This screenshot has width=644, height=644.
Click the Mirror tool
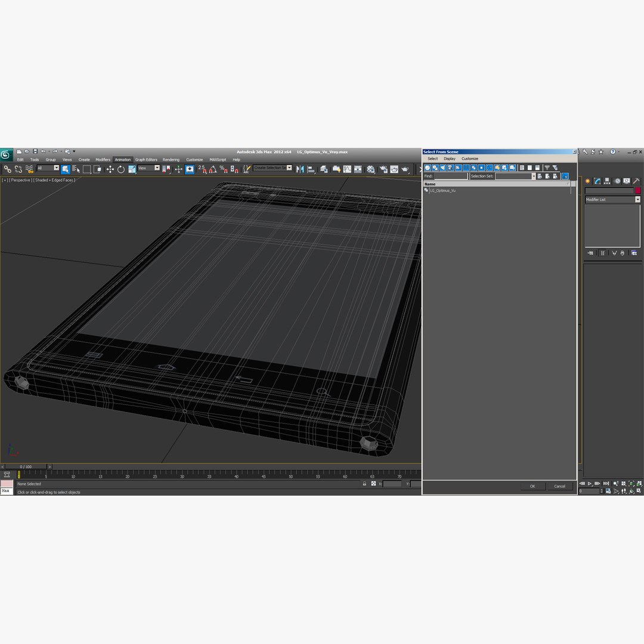click(300, 169)
